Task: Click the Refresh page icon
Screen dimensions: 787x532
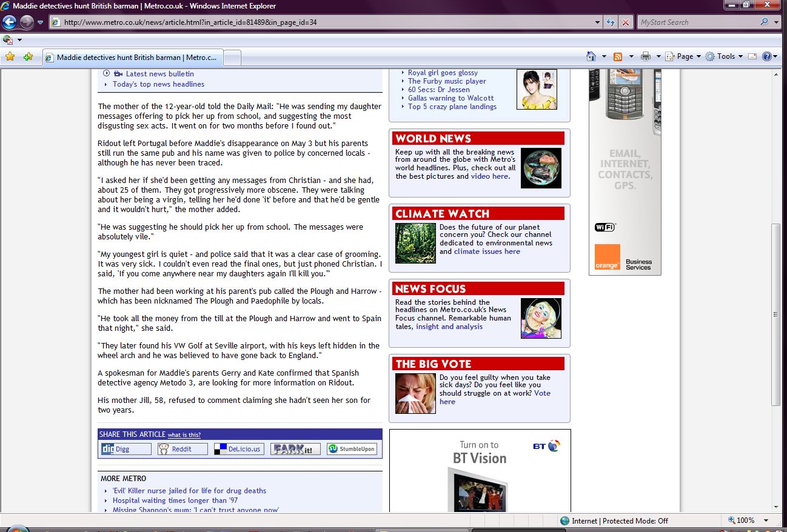Action: click(x=611, y=22)
